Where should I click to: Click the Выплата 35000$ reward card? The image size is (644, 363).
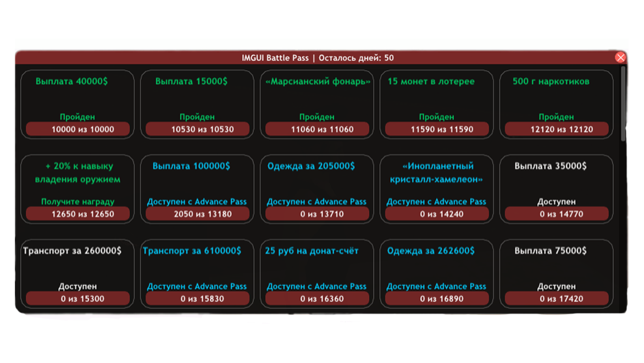pyautogui.click(x=557, y=189)
